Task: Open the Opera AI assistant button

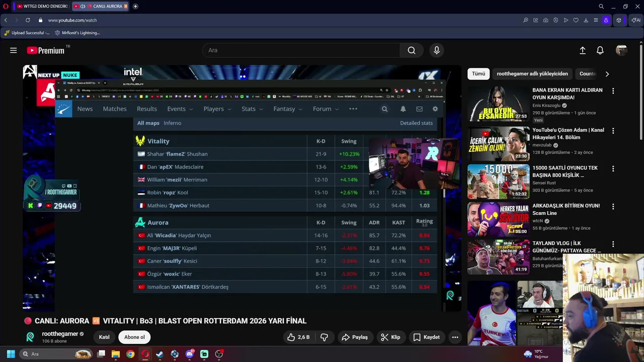Action: [x=636, y=20]
